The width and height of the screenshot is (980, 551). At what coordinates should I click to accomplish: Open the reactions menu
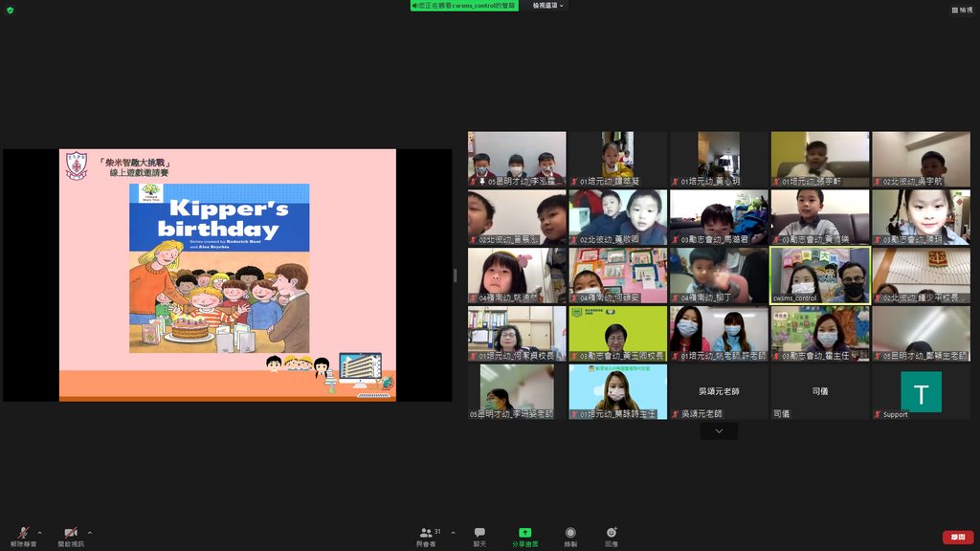pos(612,536)
